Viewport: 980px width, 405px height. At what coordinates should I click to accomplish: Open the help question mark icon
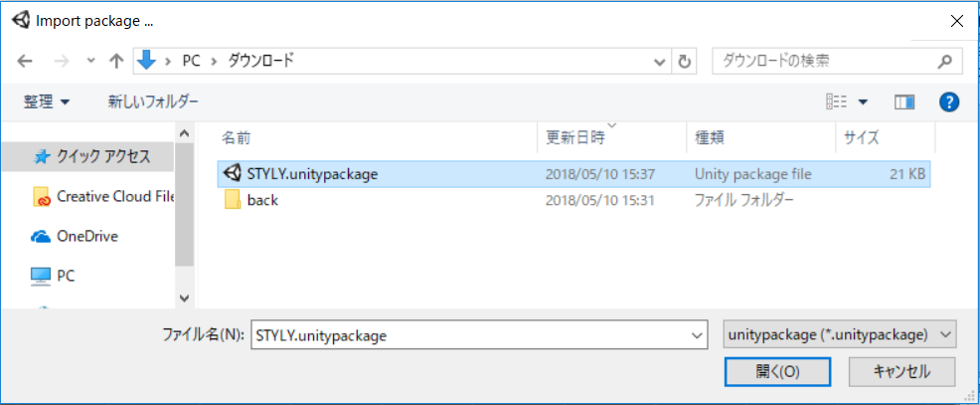(949, 101)
